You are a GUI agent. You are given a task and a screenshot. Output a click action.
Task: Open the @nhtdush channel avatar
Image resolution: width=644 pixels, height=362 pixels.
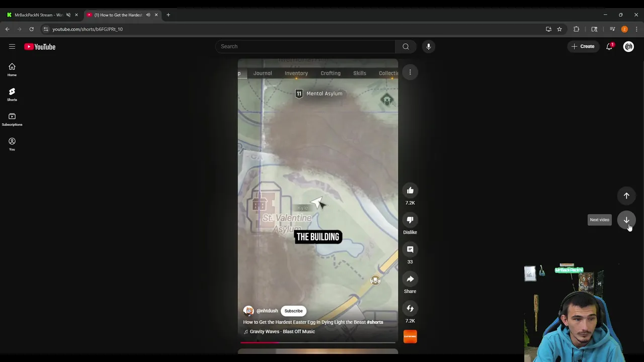click(249, 311)
